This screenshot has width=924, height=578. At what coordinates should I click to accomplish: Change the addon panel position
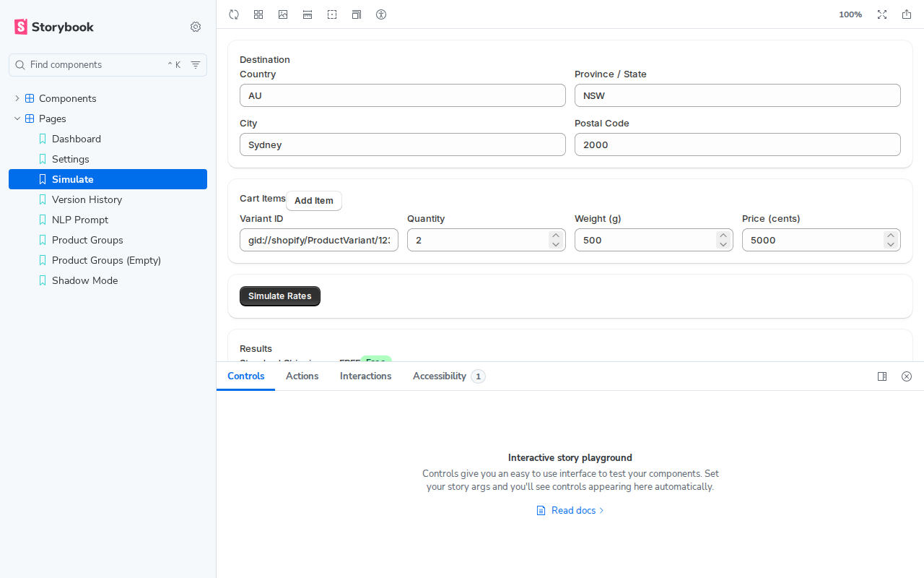click(882, 376)
